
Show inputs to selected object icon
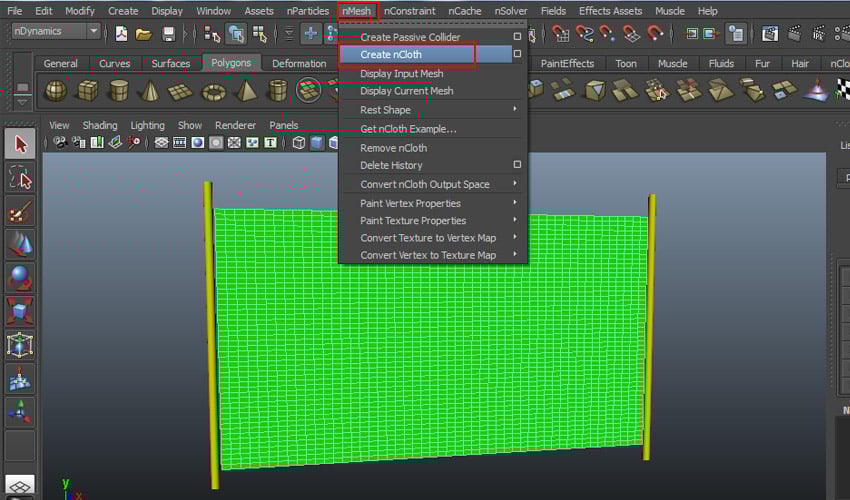point(692,34)
